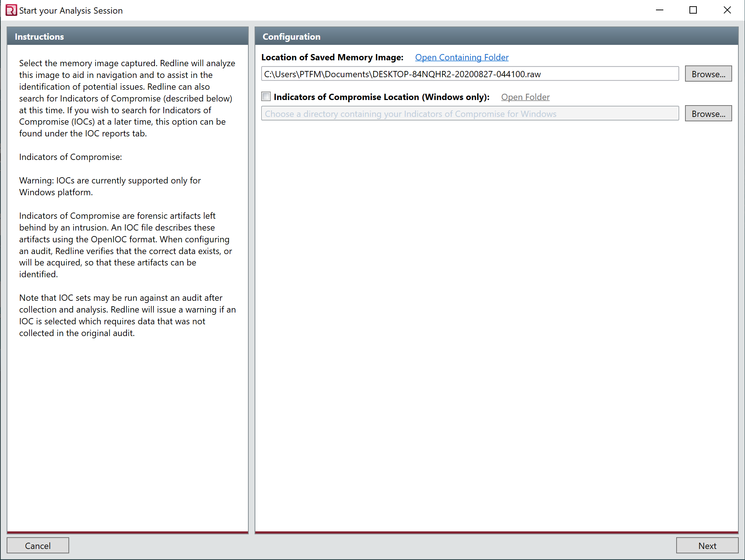Browse for a saved memory image file
The width and height of the screenshot is (745, 560).
(708, 74)
